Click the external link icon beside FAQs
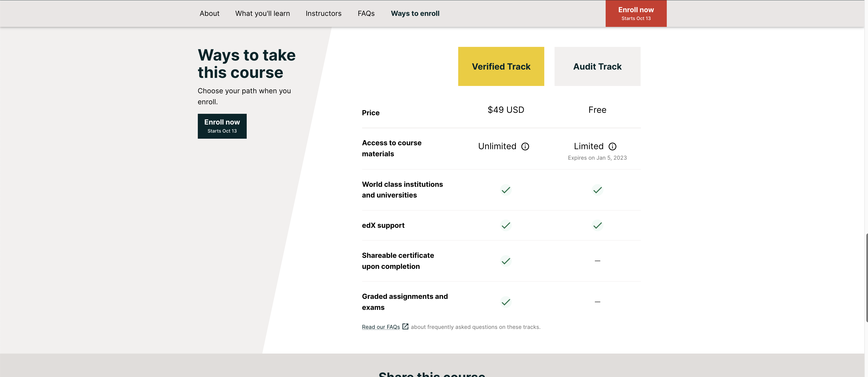868x377 pixels. pyautogui.click(x=405, y=326)
